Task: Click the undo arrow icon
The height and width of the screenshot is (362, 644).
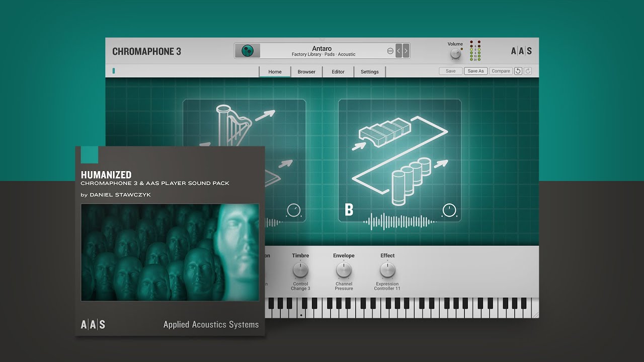Action: coord(518,71)
